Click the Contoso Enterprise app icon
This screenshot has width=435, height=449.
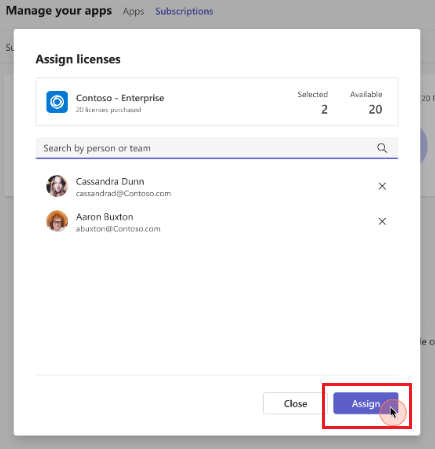[57, 102]
